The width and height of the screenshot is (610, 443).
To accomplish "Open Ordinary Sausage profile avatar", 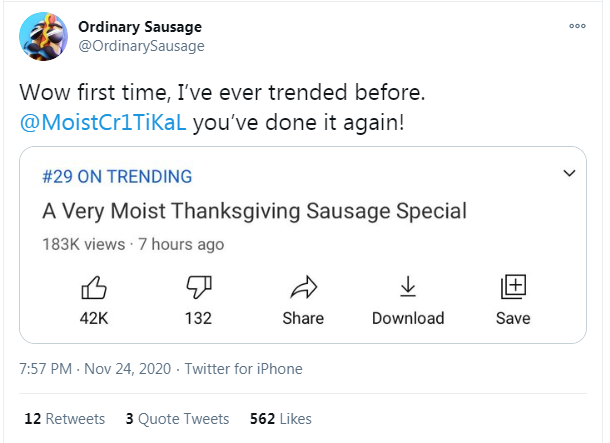I will [x=43, y=37].
